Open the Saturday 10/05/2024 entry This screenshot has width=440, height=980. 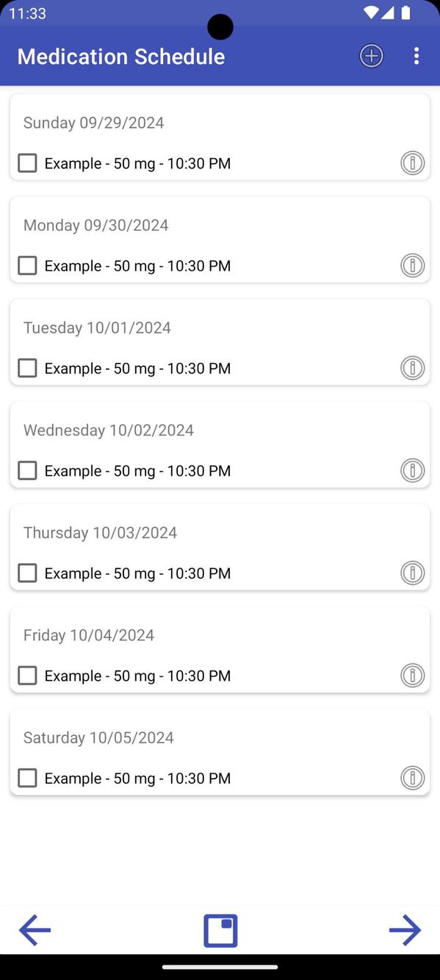click(x=220, y=751)
